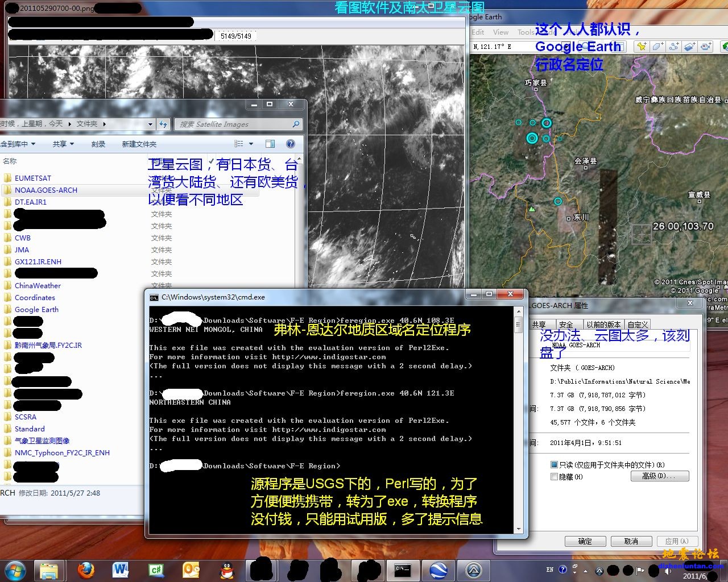
Task: Open the address bar history dropdown arrow
Action: pos(150,124)
